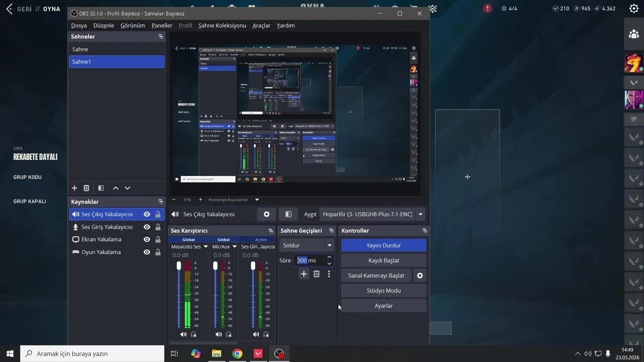Image resolution: width=644 pixels, height=362 pixels.
Task: Open the Paneller menu
Action: 162,26
